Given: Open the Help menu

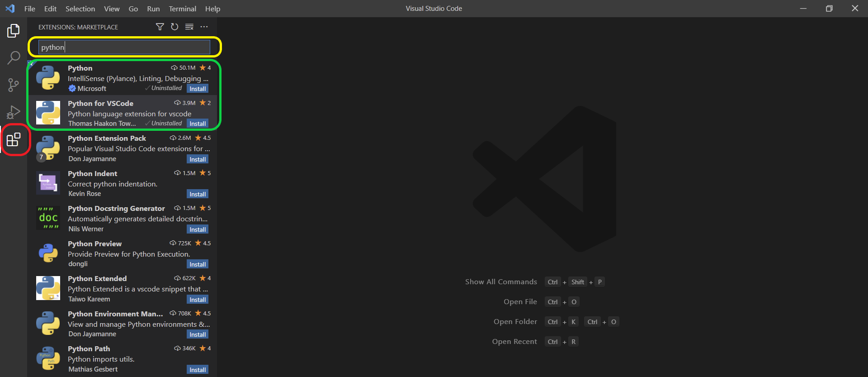Looking at the screenshot, I should 212,9.
